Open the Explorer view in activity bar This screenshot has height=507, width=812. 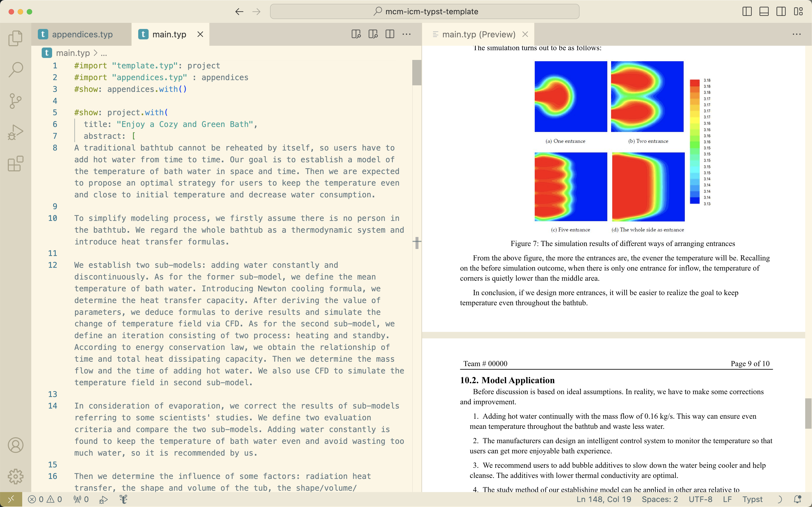pos(15,38)
